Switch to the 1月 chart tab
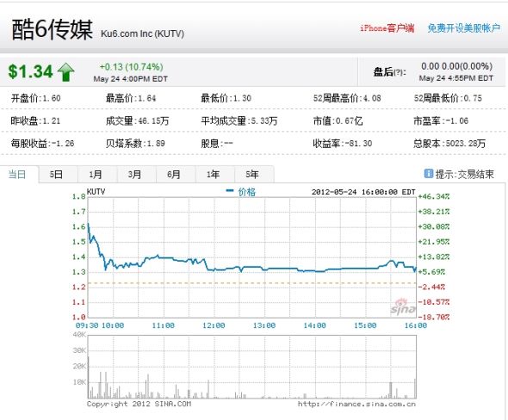This screenshot has width=508, height=420. pos(96,175)
